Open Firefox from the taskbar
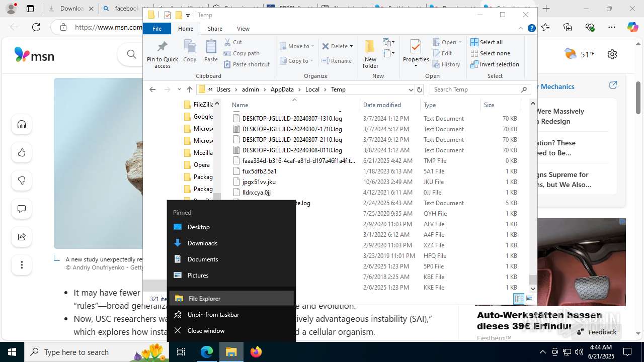 pyautogui.click(x=256, y=352)
